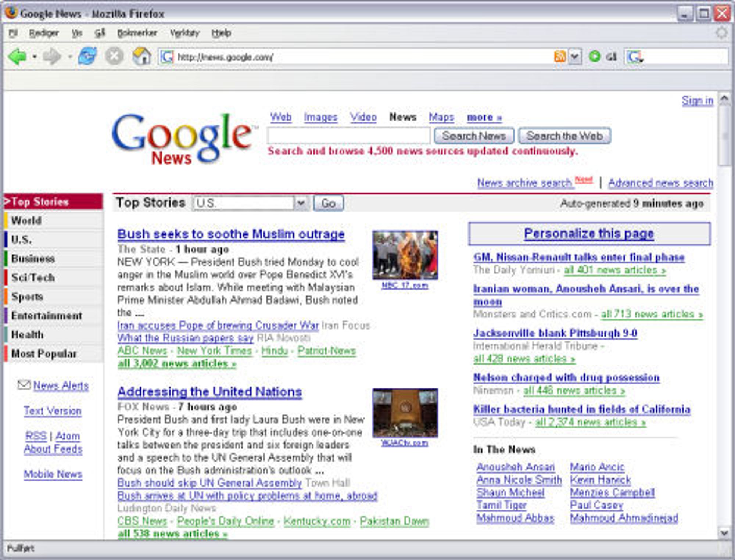This screenshot has width=735, height=560.
Task: Click the scrollbar down arrow
Action: point(724,532)
